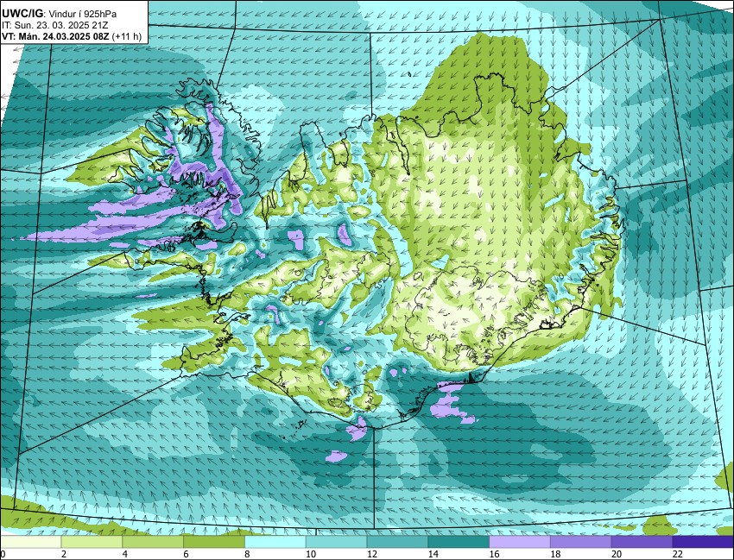Click the legend value '10'

tap(310, 554)
